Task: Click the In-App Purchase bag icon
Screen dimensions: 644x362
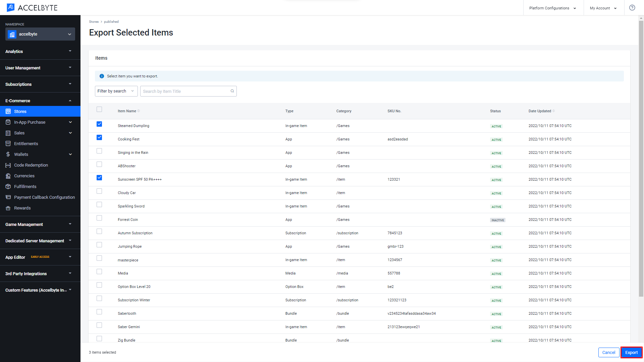Action: click(x=8, y=122)
